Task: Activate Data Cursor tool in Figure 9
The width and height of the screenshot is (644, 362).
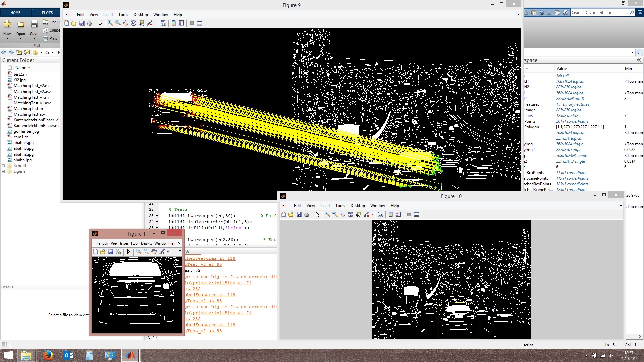Action: pyautogui.click(x=141, y=23)
